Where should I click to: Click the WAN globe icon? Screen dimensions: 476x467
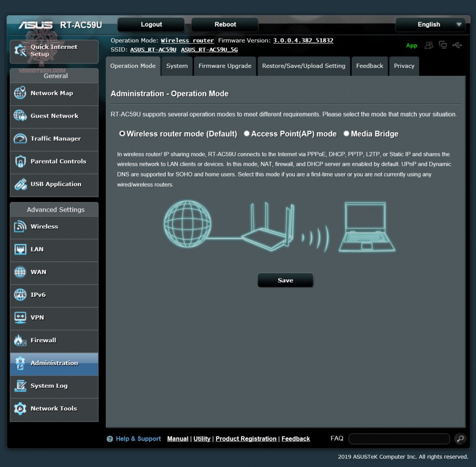tap(20, 272)
